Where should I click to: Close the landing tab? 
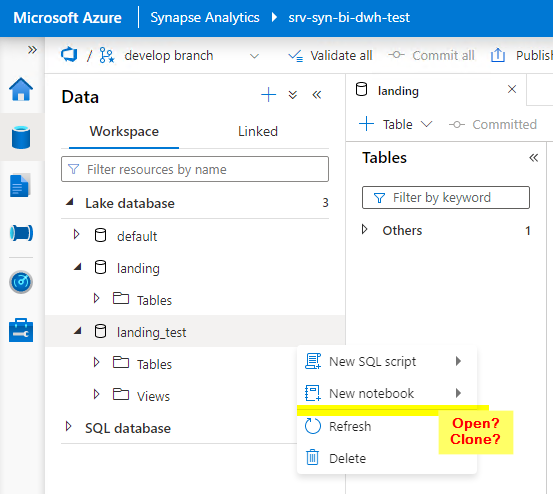[x=512, y=89]
